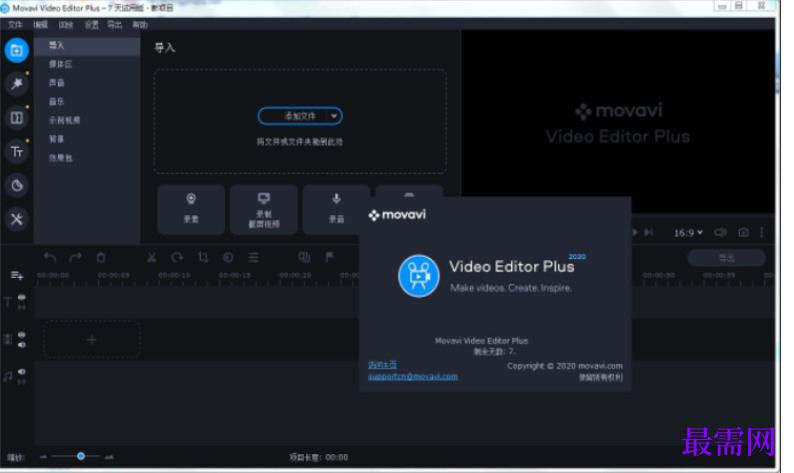
Task: Select the Crop tool icon
Action: coord(203,257)
